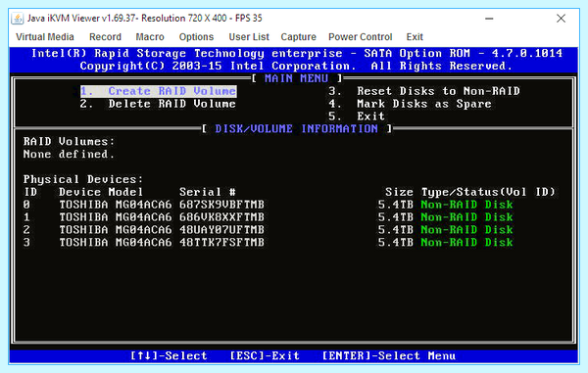
Task: Click Non-RAID Disk status for 687SK9VBFTMB
Action: click(x=466, y=205)
